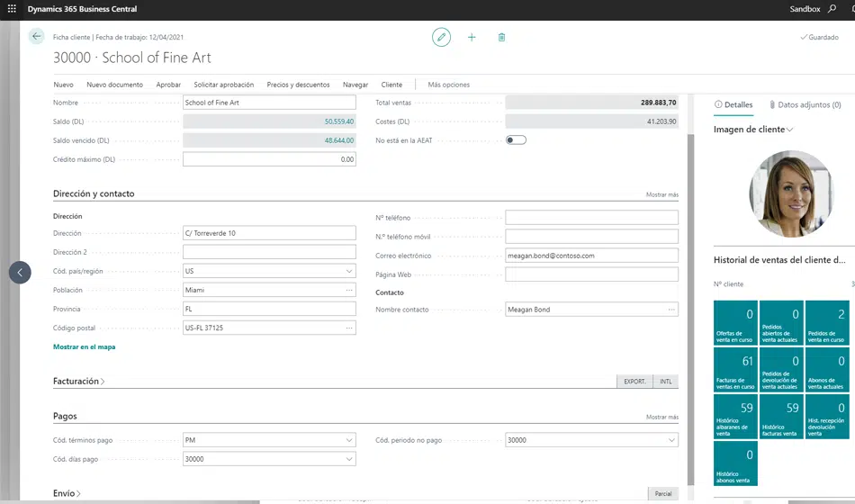The height and width of the screenshot is (504, 855).
Task: Click Mostrar más in Dirección y contacto
Action: [x=661, y=194]
